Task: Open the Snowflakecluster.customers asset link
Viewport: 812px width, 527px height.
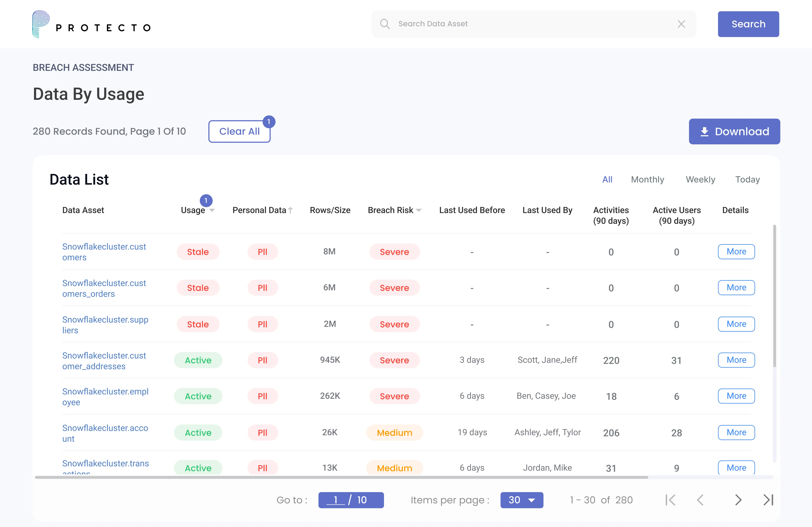Action: [104, 252]
